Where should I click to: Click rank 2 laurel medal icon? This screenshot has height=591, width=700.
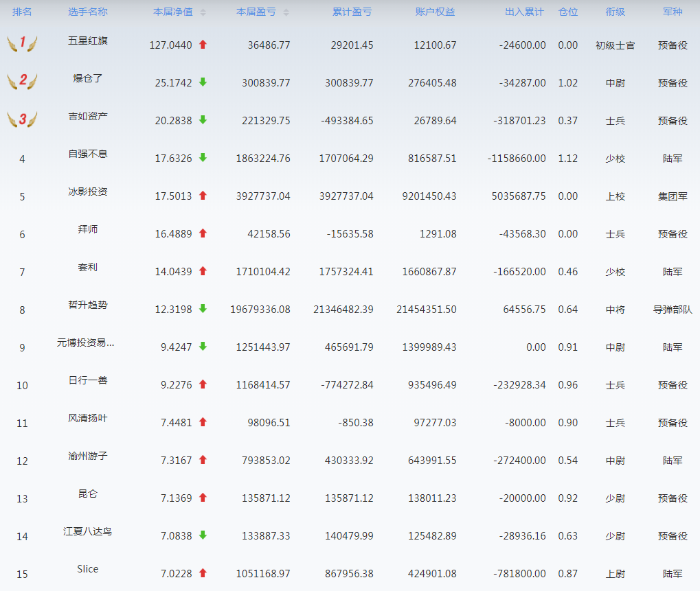click(22, 81)
